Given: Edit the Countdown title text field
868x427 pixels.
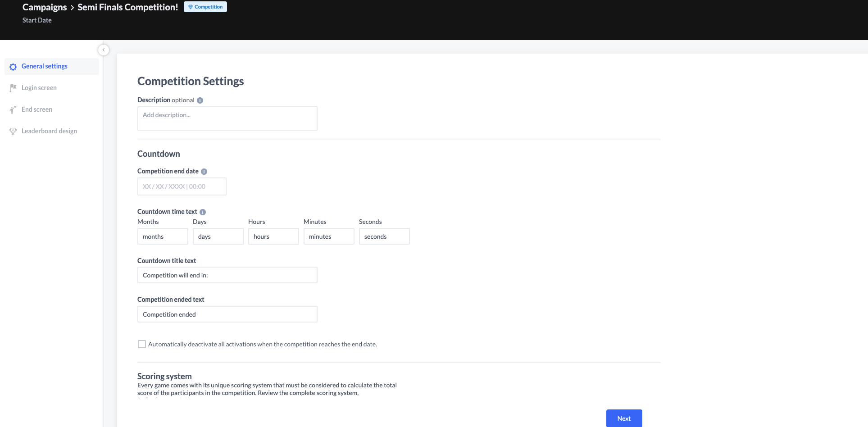Looking at the screenshot, I should pos(227,275).
